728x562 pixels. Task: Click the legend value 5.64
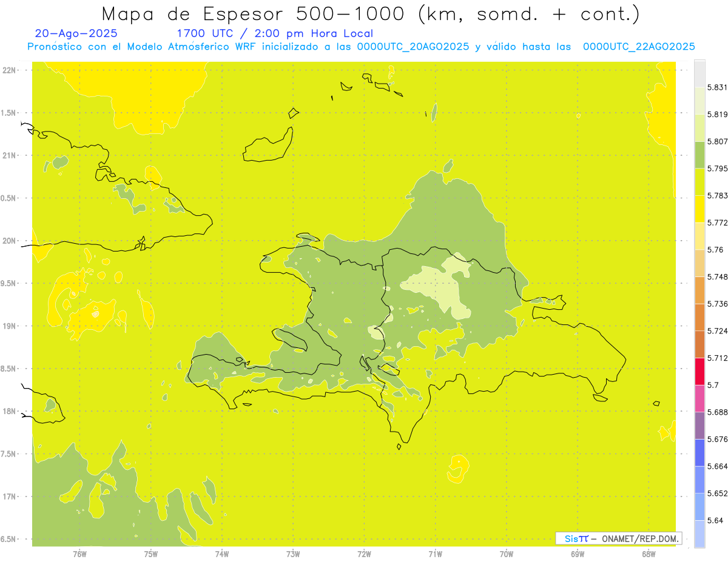pos(715,521)
